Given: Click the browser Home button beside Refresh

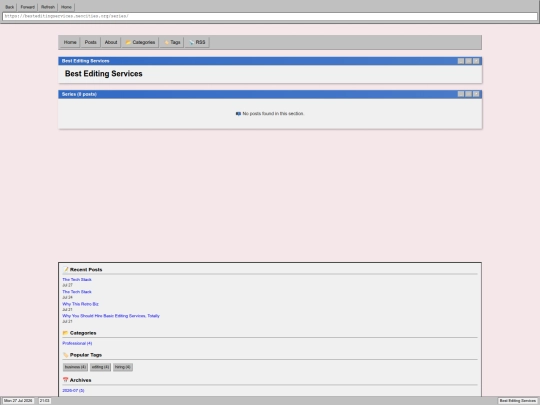Looking at the screenshot, I should (x=66, y=7).
